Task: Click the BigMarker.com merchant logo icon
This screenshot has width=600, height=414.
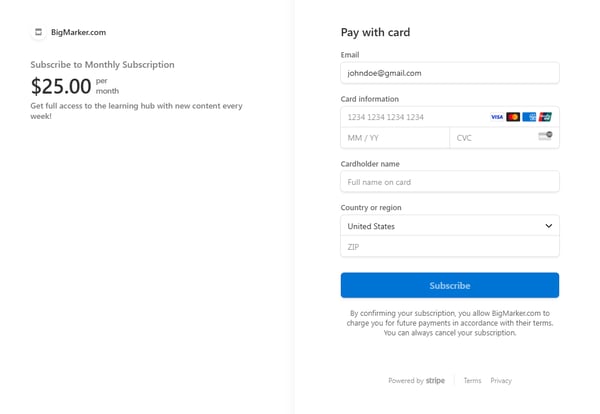Action: click(38, 32)
